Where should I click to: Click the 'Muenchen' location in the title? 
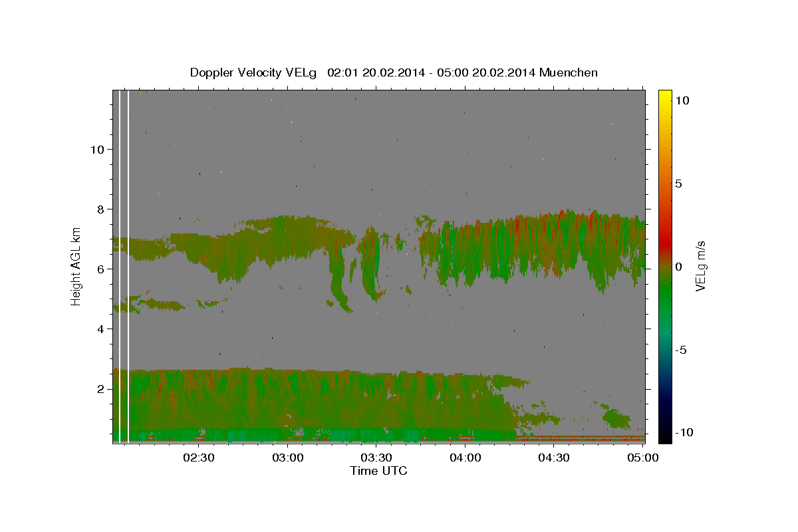pyautogui.click(x=569, y=72)
